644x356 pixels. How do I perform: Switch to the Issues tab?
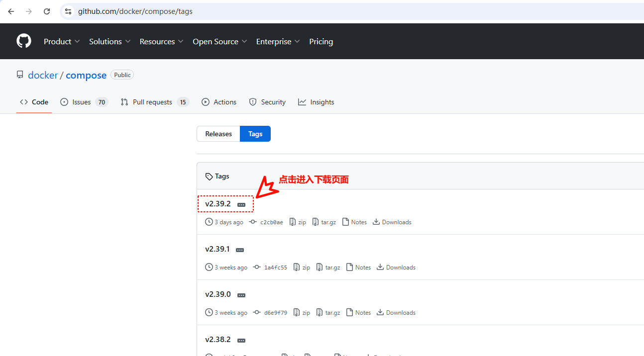(x=84, y=102)
